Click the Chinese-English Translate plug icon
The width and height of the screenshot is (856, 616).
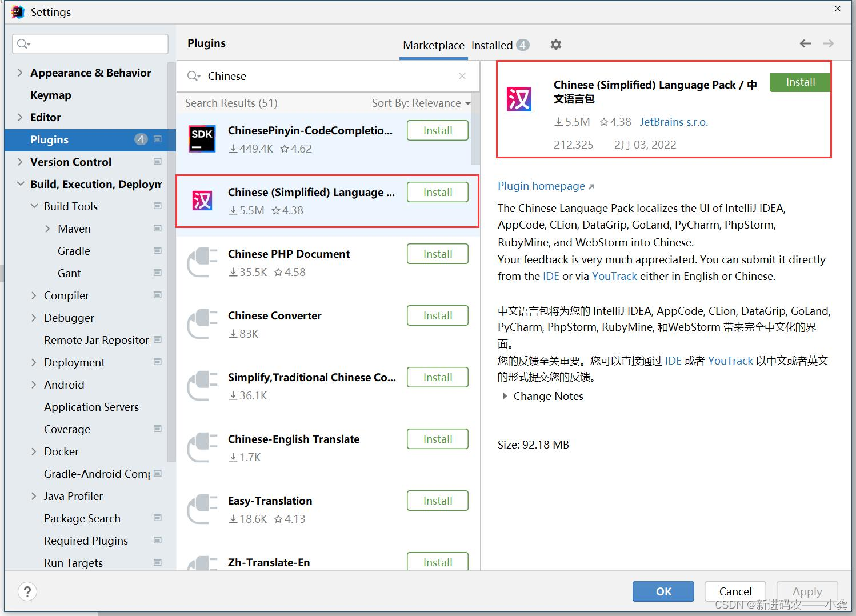pos(202,447)
